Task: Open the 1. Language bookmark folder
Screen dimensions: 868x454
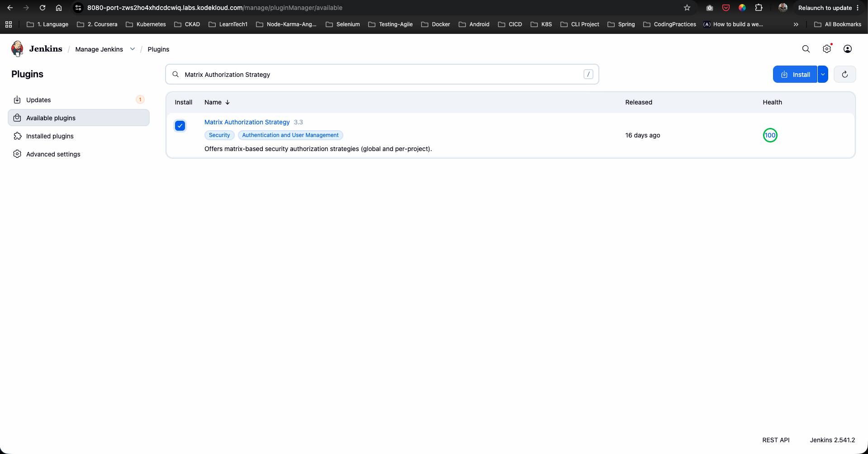Action: [47, 24]
